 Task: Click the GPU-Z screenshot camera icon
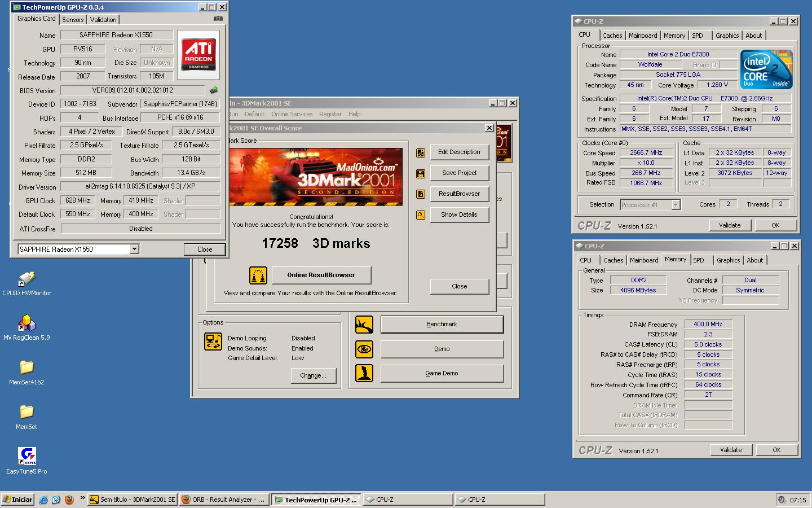click(x=218, y=19)
